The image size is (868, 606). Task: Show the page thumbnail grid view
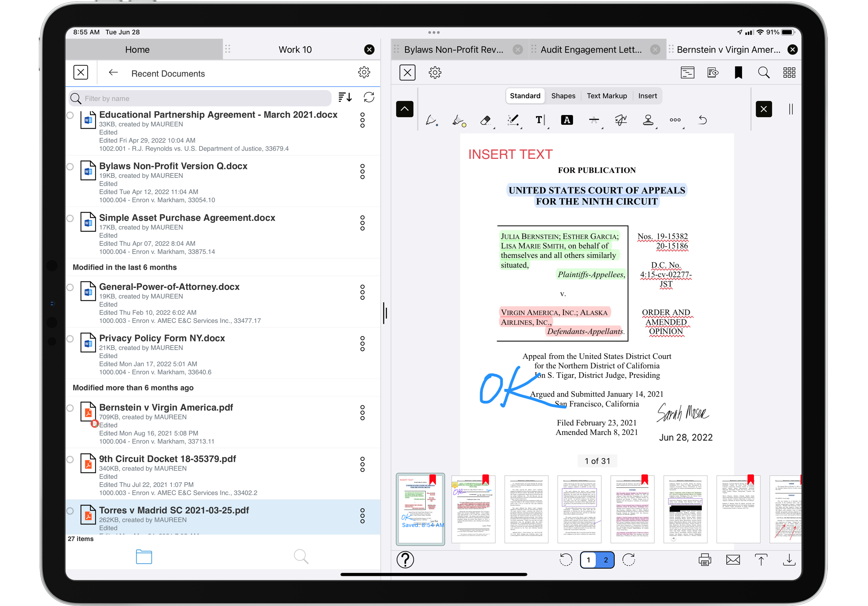coord(789,73)
